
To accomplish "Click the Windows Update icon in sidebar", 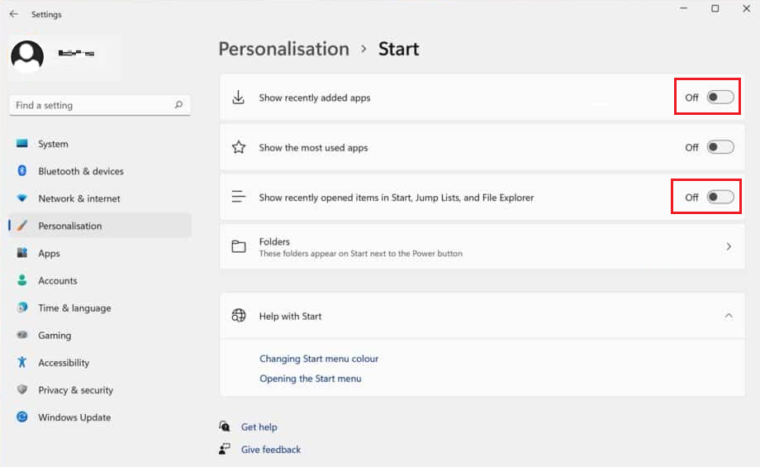I will [22, 417].
